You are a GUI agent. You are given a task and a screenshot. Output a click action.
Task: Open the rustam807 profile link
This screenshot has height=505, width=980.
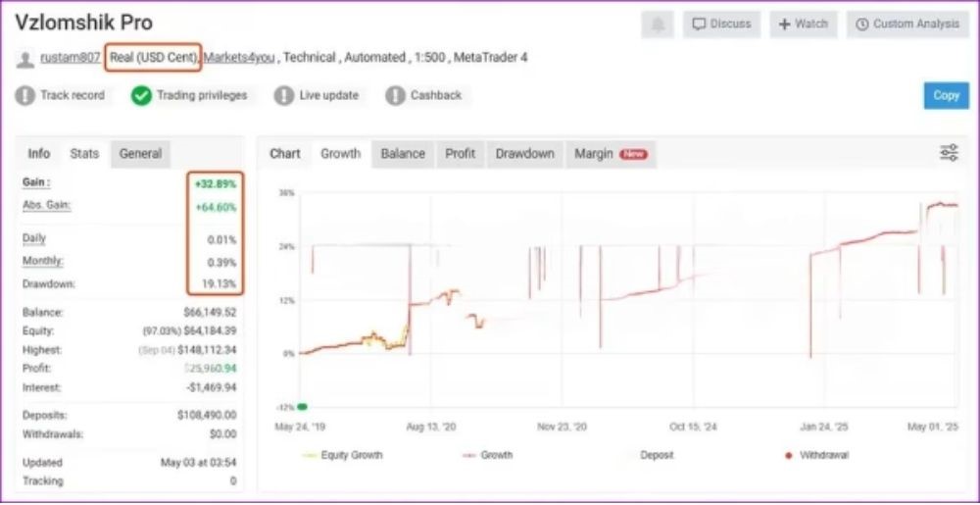tap(70, 58)
